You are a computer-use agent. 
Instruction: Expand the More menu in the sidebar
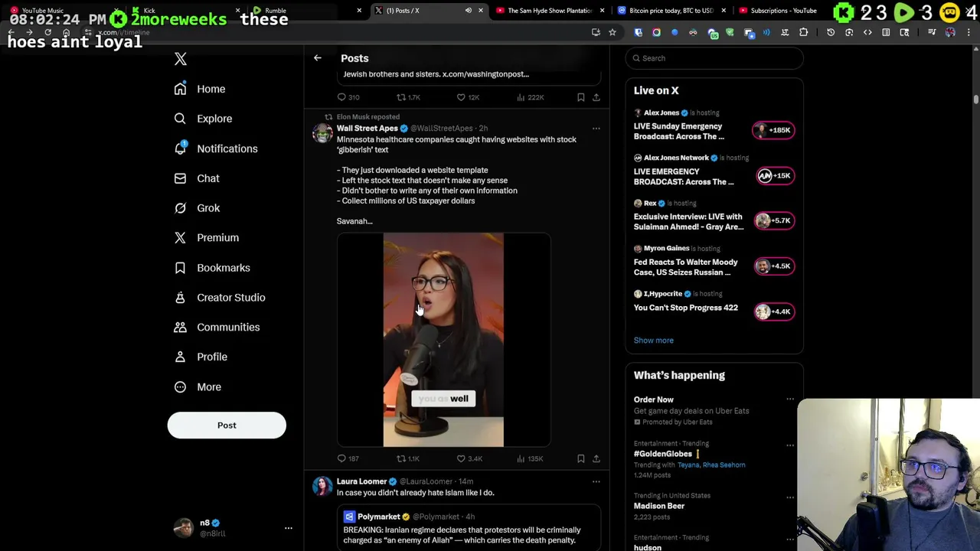click(x=198, y=387)
